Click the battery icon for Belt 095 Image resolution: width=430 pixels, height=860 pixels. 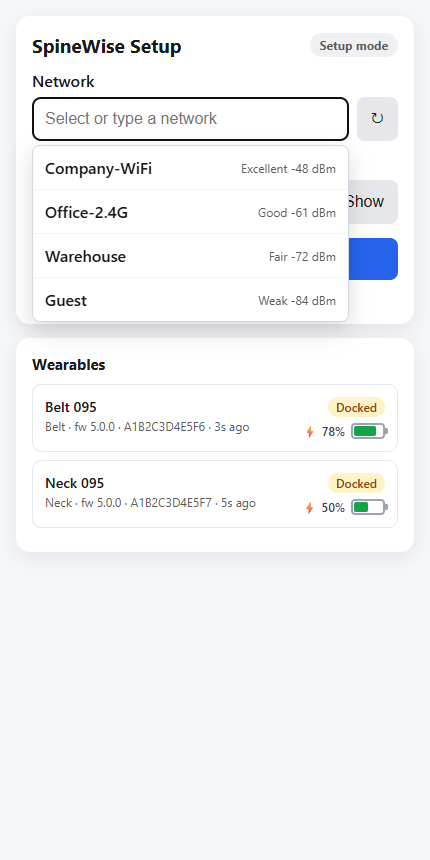point(370,432)
